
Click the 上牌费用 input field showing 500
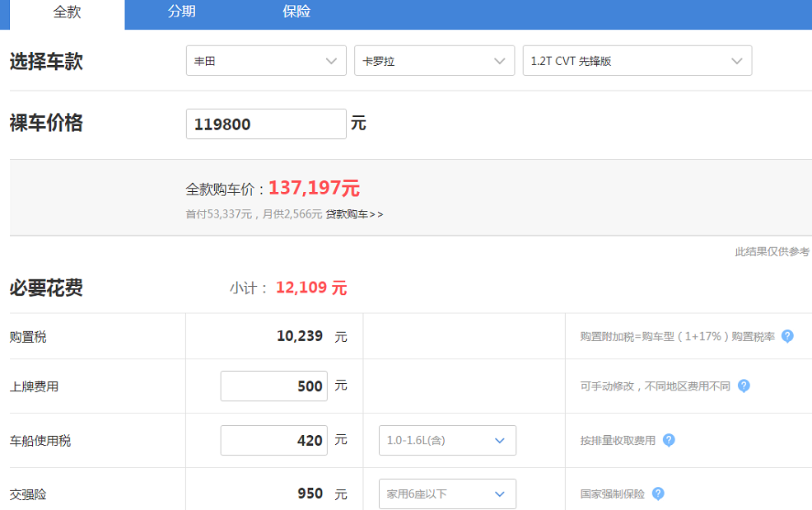(274, 386)
